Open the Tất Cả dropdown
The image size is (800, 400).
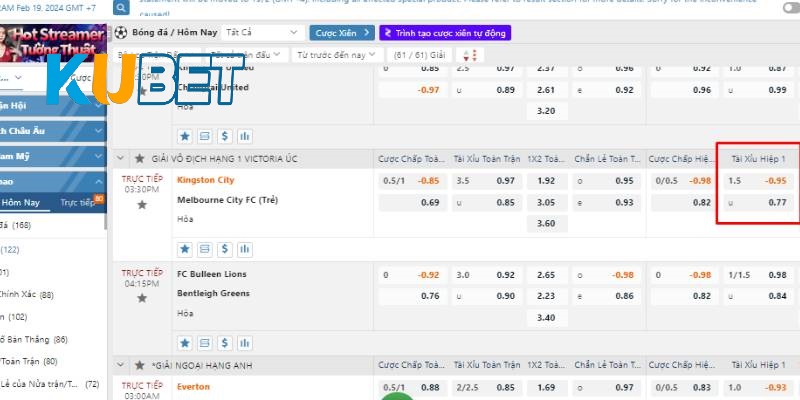pyautogui.click(x=260, y=33)
